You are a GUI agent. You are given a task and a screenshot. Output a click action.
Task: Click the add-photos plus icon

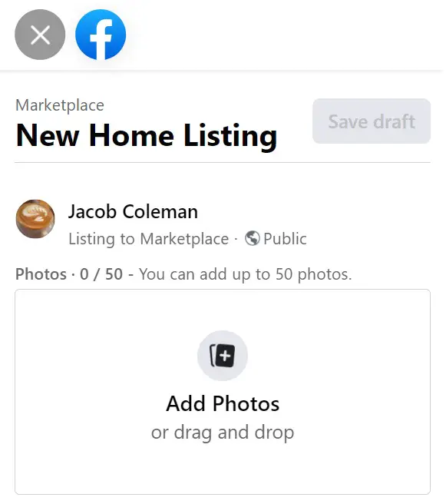223,356
